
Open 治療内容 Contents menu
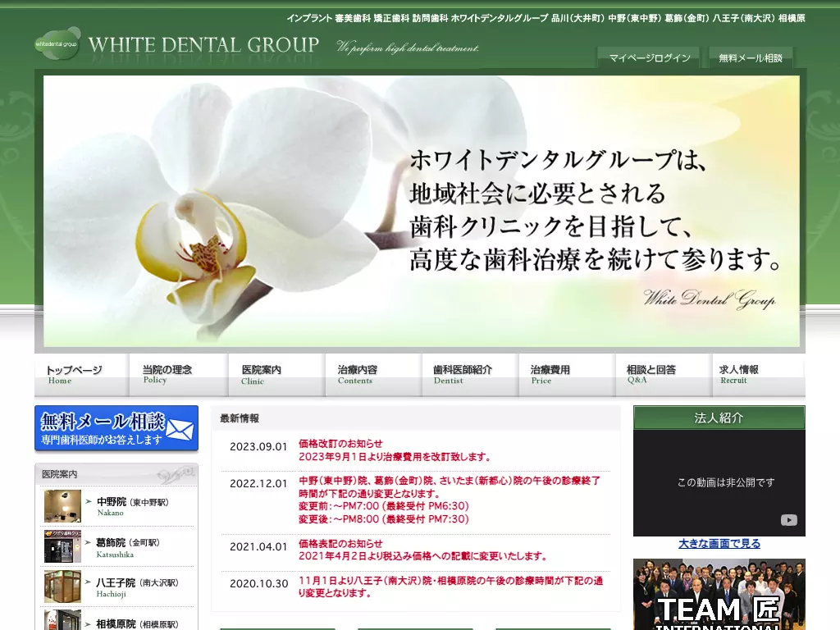[x=373, y=375]
